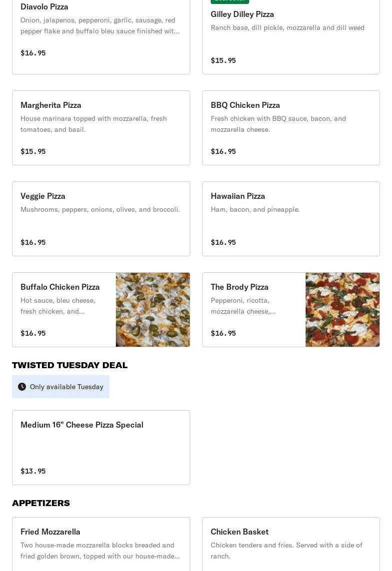Open Medium 16" Cheese Pizza Special
Image resolution: width=392 pixels, height=571 pixels.
pos(101,448)
